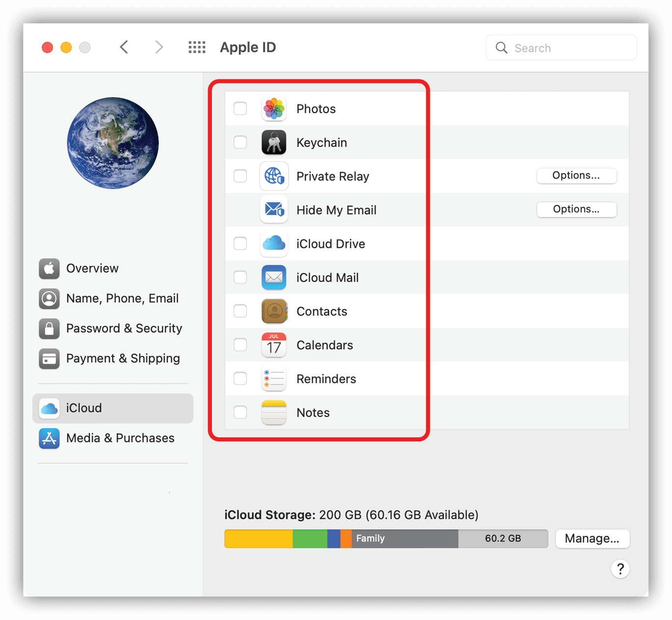672x620 pixels.
Task: Open Name, Phone, Email section
Action: click(x=113, y=298)
